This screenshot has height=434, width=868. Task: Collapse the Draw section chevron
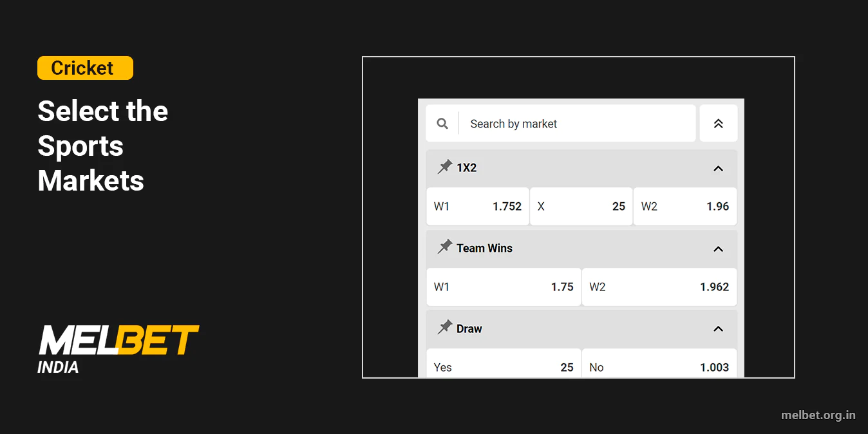[x=718, y=328]
